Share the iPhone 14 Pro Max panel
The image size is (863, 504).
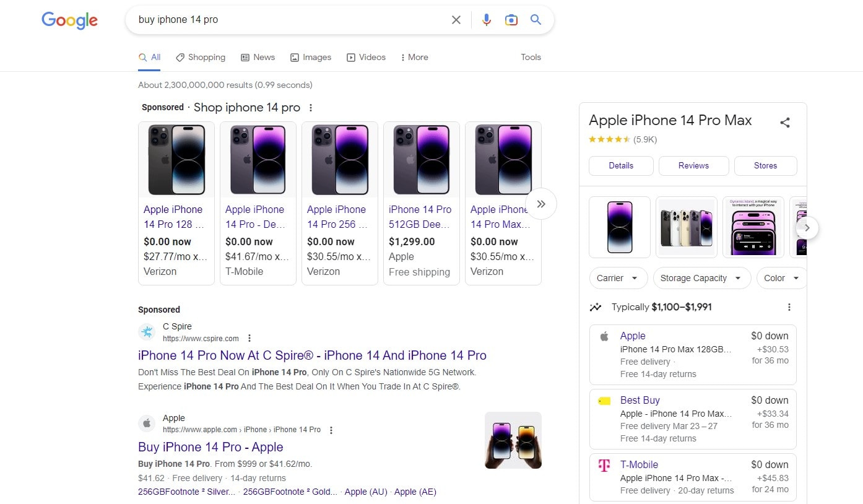click(x=785, y=123)
